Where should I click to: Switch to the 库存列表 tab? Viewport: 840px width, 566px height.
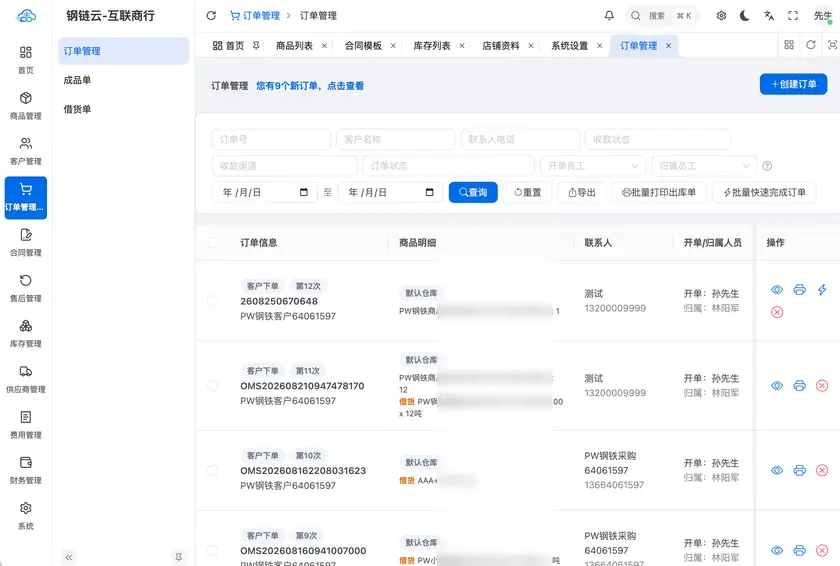pyautogui.click(x=432, y=46)
